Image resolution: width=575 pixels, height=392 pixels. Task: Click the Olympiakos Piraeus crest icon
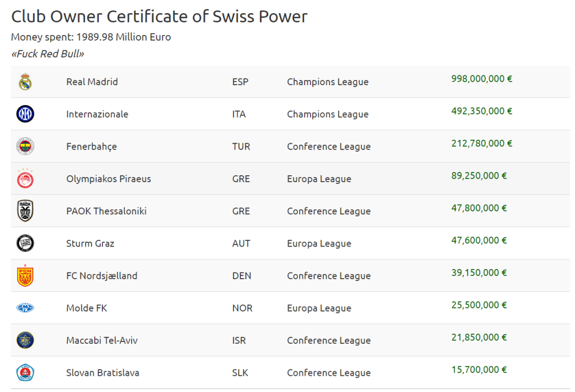25,179
